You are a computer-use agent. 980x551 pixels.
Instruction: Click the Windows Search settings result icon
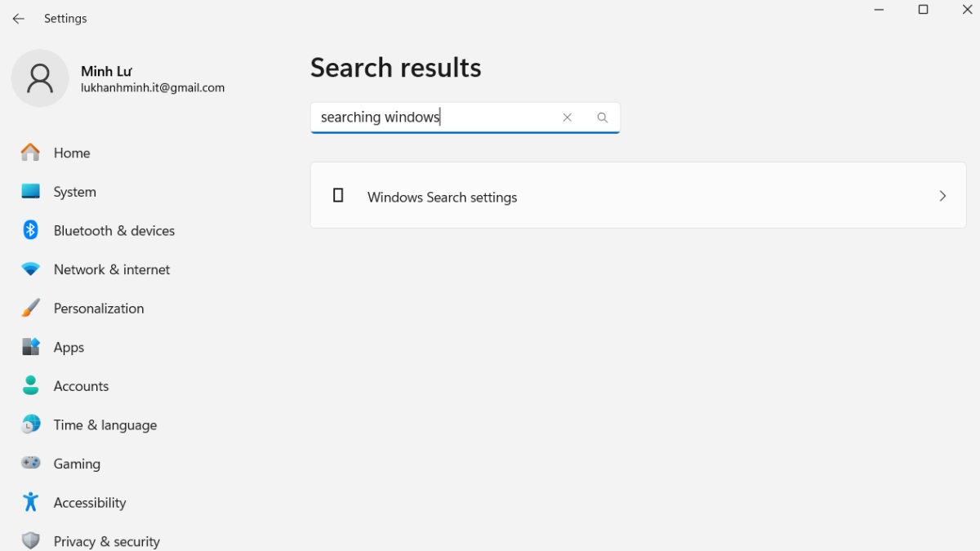[338, 196]
